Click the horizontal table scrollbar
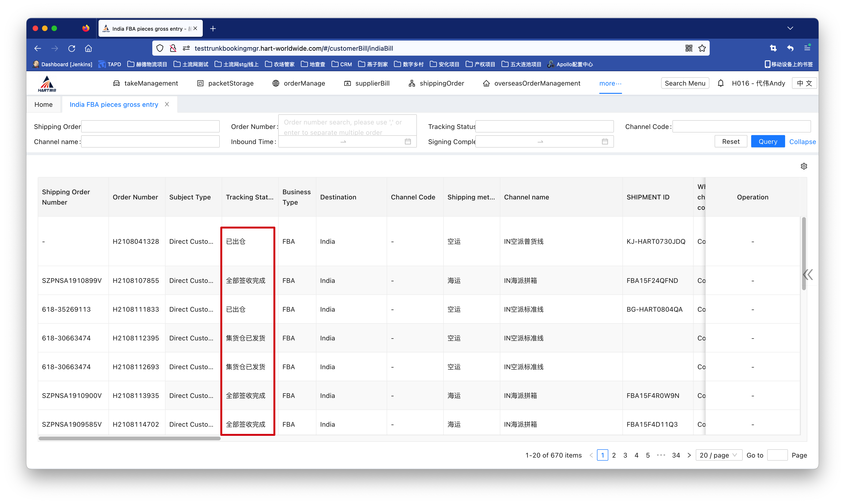The image size is (845, 504). (x=129, y=438)
